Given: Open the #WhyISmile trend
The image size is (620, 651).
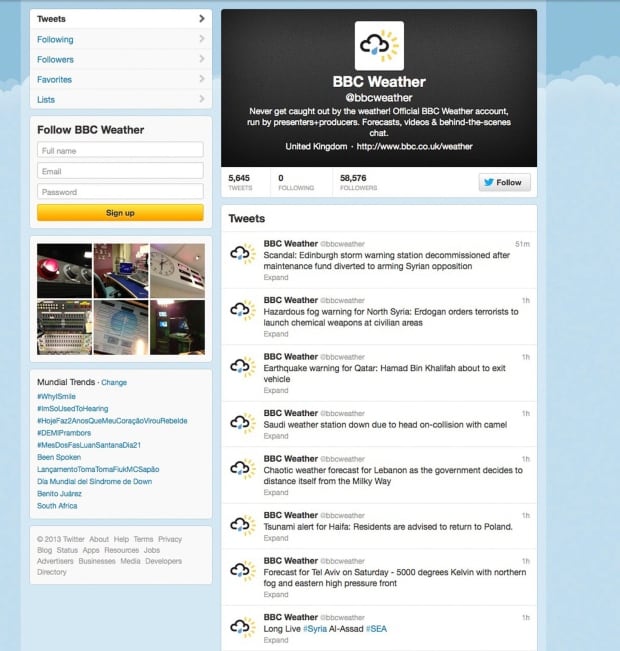Looking at the screenshot, I should (x=56, y=396).
